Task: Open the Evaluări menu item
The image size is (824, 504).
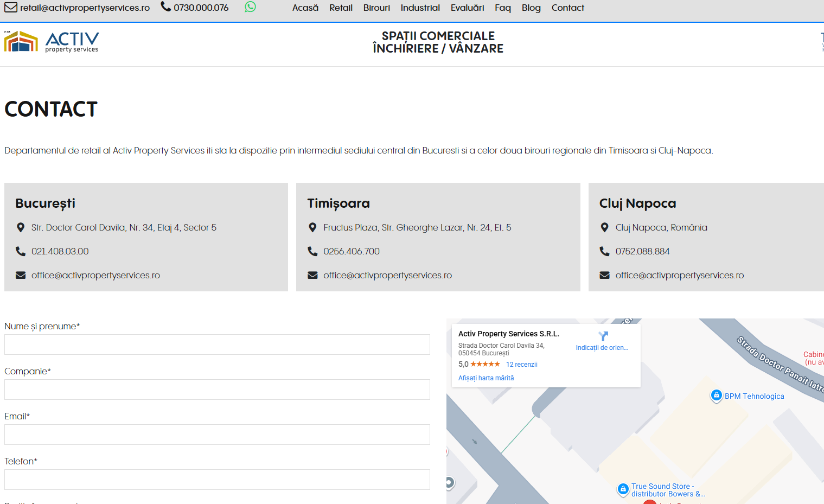Action: (x=467, y=8)
